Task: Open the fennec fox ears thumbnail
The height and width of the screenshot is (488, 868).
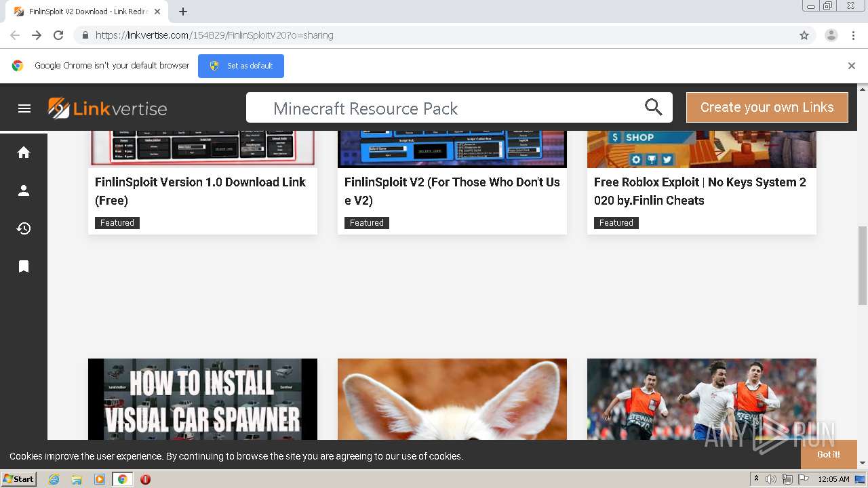Action: click(452, 400)
